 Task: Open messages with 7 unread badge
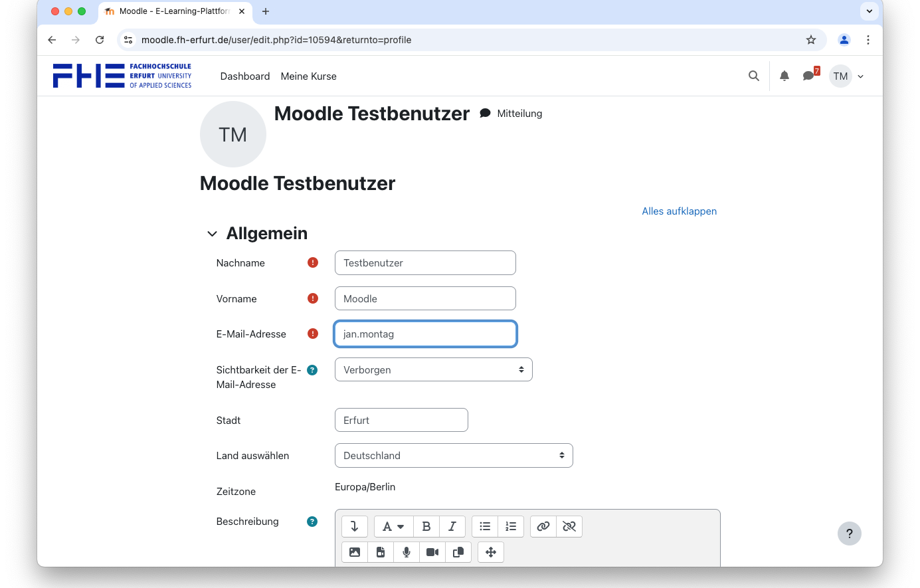pos(809,76)
